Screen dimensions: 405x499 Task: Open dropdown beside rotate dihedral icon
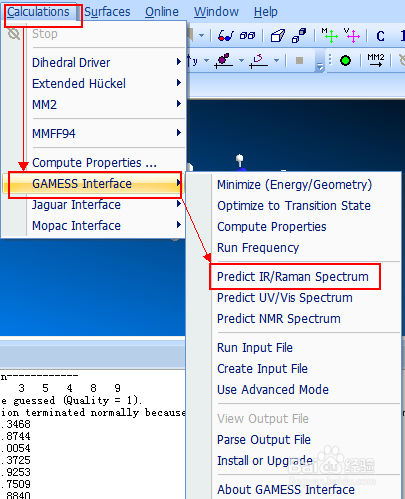(241, 61)
